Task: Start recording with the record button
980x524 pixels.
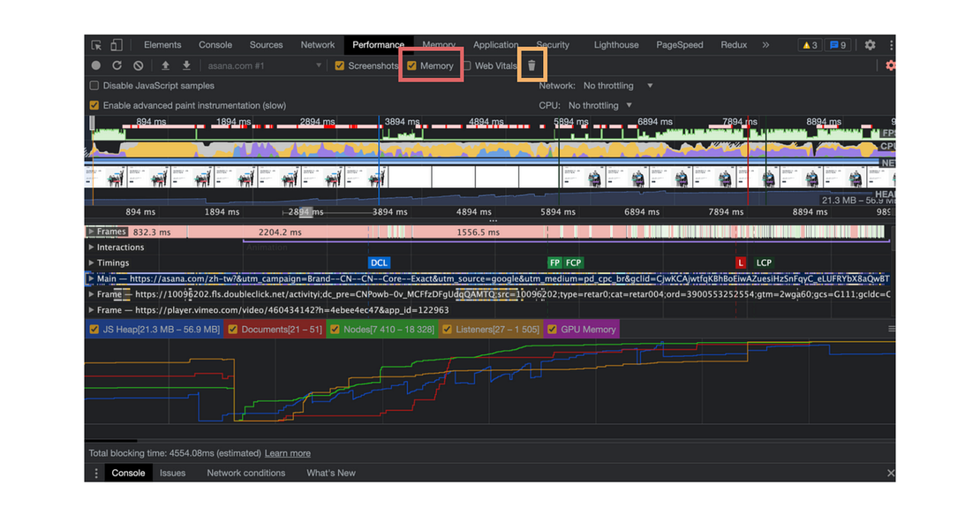Action: 96,65
